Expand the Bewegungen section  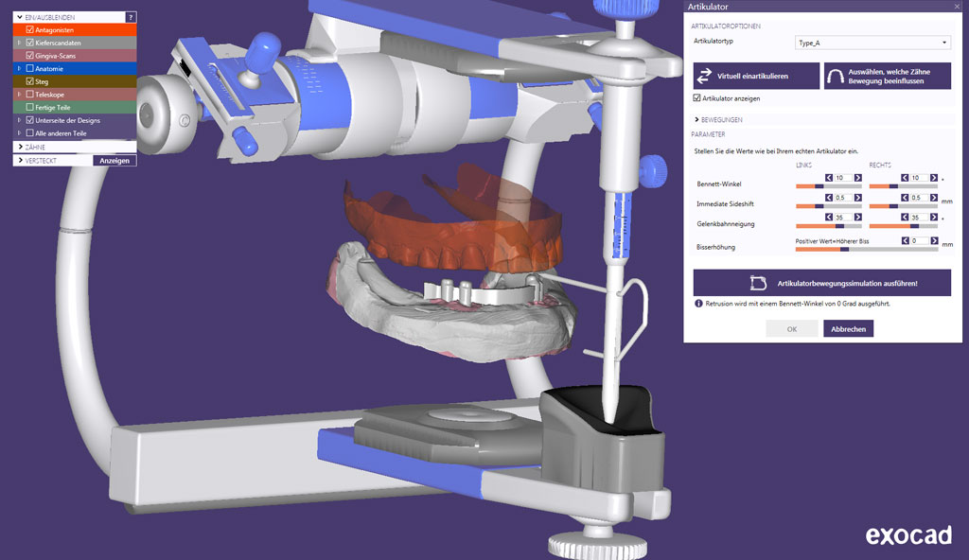698,120
